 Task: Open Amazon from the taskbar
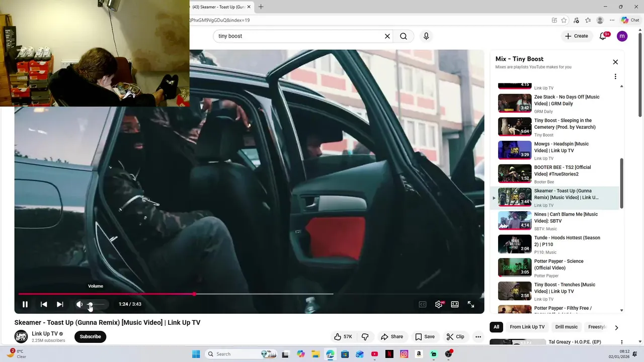(419, 354)
